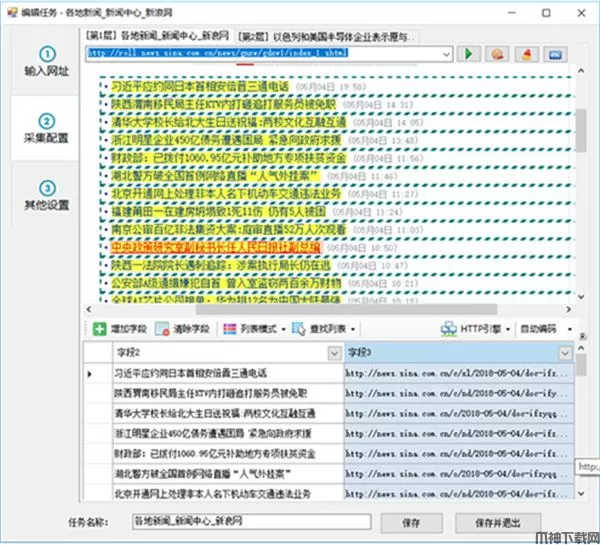Switch to the 第2层 以色列和美国 tab
Image resolution: width=600 pixels, height=545 pixels.
point(326,37)
